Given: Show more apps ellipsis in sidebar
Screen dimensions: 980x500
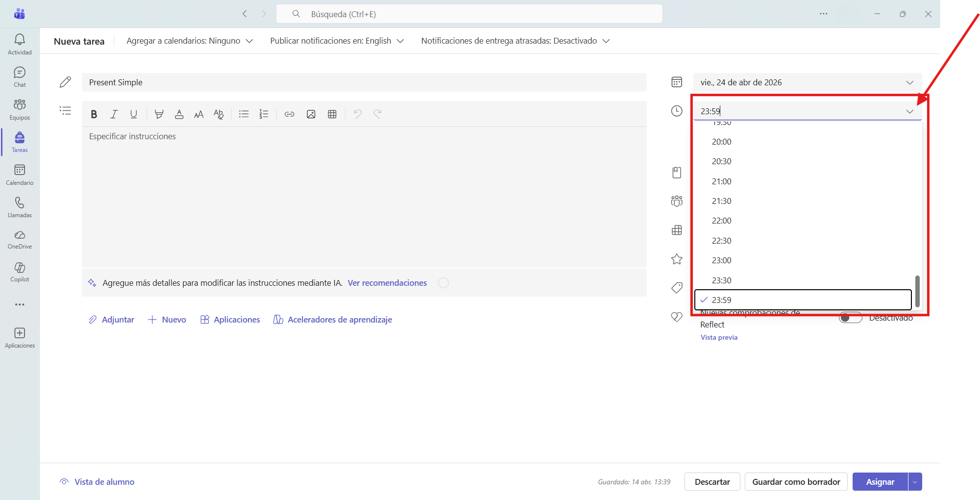Looking at the screenshot, I should pyautogui.click(x=20, y=304).
